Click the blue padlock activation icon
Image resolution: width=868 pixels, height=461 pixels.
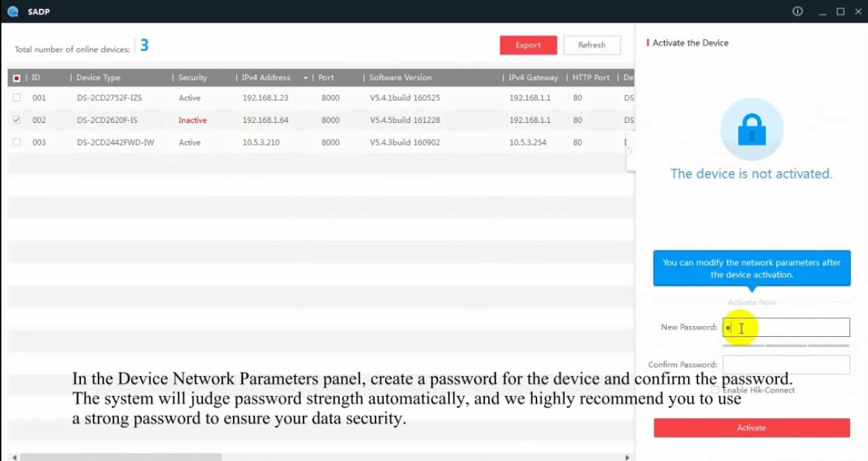click(x=752, y=129)
